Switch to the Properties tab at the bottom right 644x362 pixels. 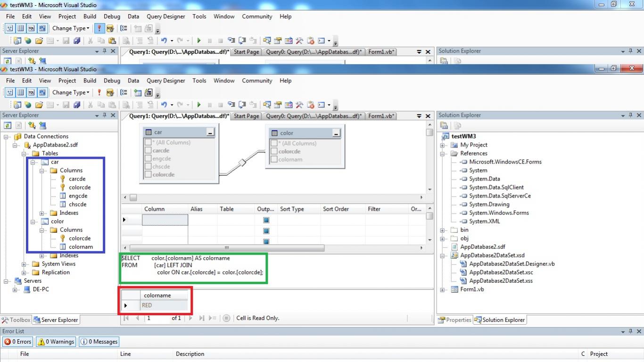coord(455,320)
